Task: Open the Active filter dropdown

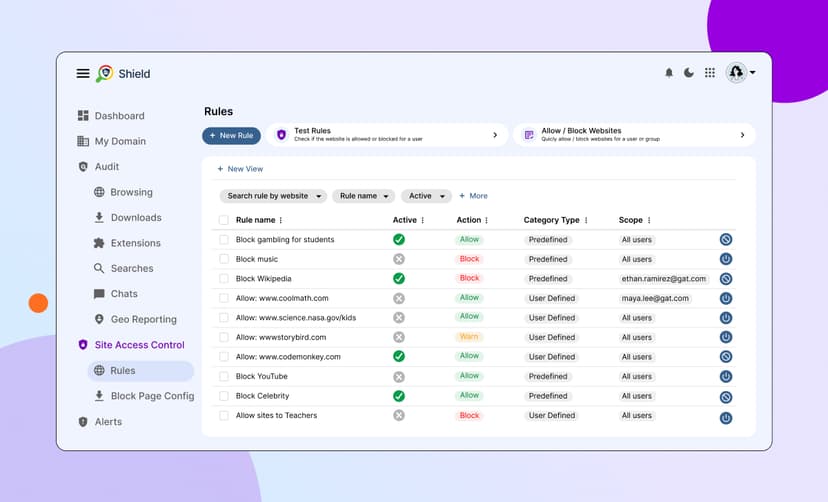Action: click(427, 196)
